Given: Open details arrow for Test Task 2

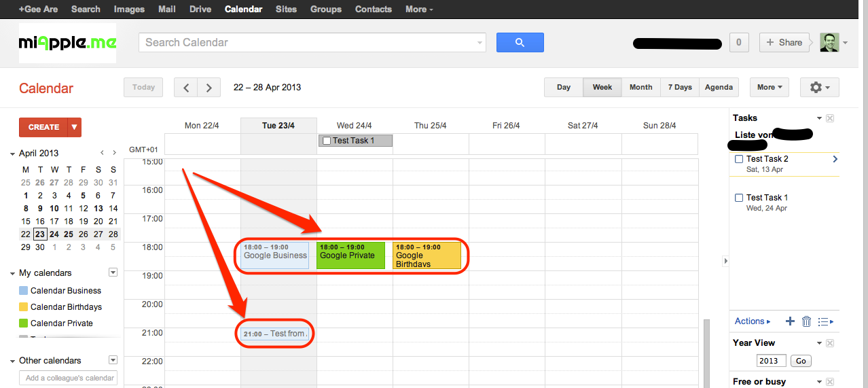Looking at the screenshot, I should click(835, 159).
